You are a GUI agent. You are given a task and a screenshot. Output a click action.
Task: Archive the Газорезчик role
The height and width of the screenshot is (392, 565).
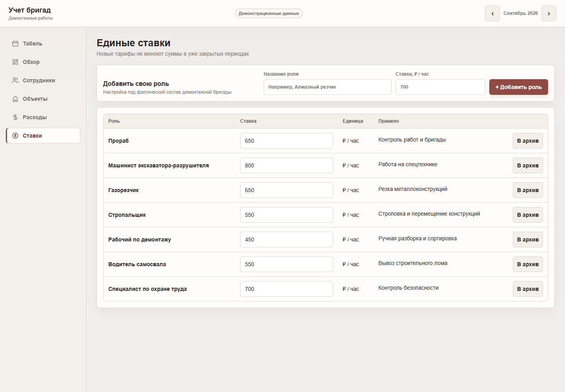click(528, 190)
